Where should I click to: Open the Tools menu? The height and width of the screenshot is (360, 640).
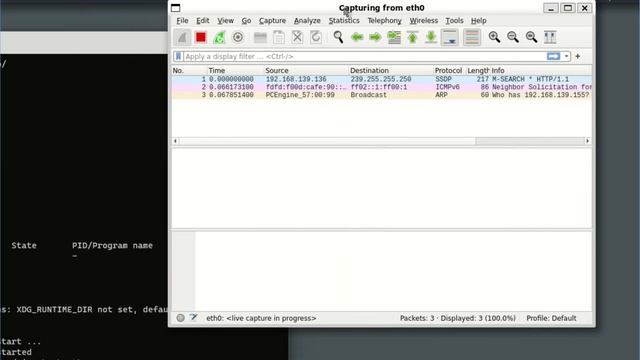click(x=454, y=20)
